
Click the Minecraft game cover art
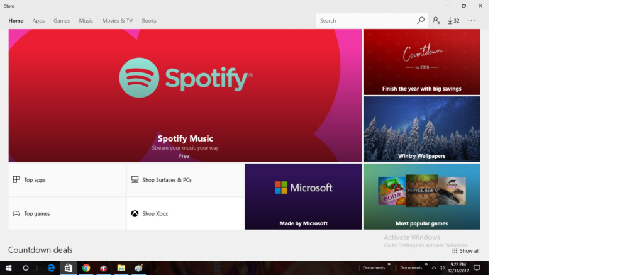pos(422,191)
